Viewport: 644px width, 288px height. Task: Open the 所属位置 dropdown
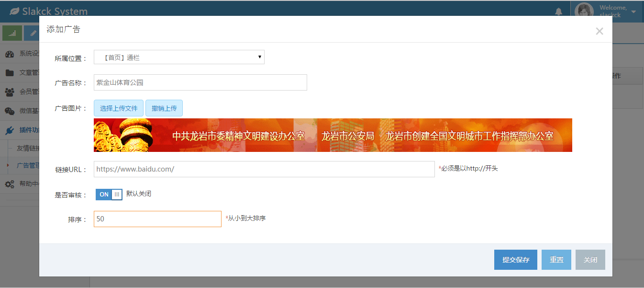click(x=179, y=58)
